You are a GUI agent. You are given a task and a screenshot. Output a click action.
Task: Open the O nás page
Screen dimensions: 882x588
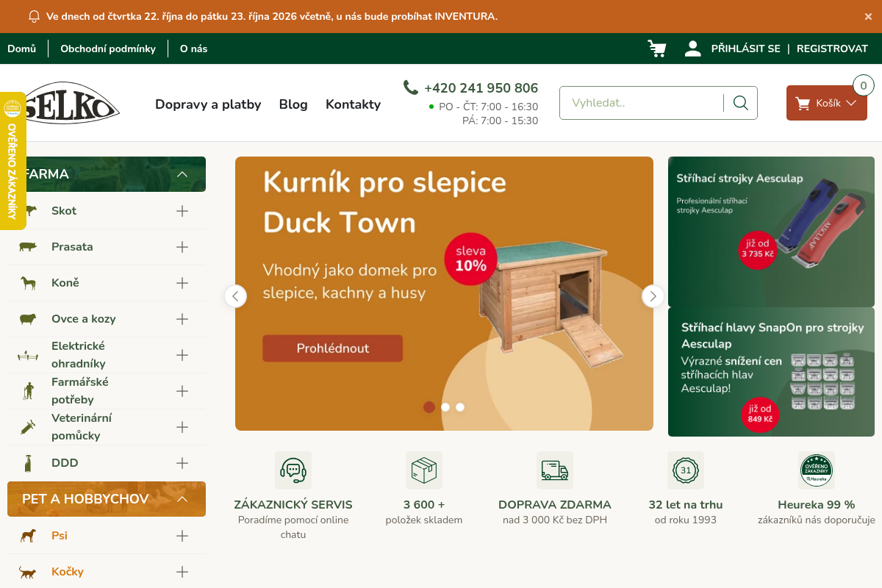[194, 49]
